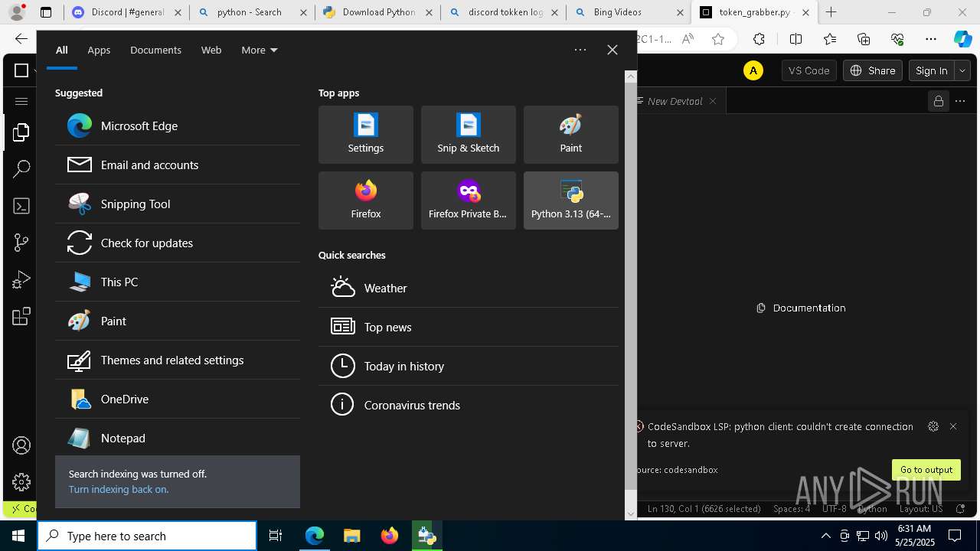Open Source Control sidebar icon
The height and width of the screenshot is (551, 980).
pyautogui.click(x=21, y=243)
